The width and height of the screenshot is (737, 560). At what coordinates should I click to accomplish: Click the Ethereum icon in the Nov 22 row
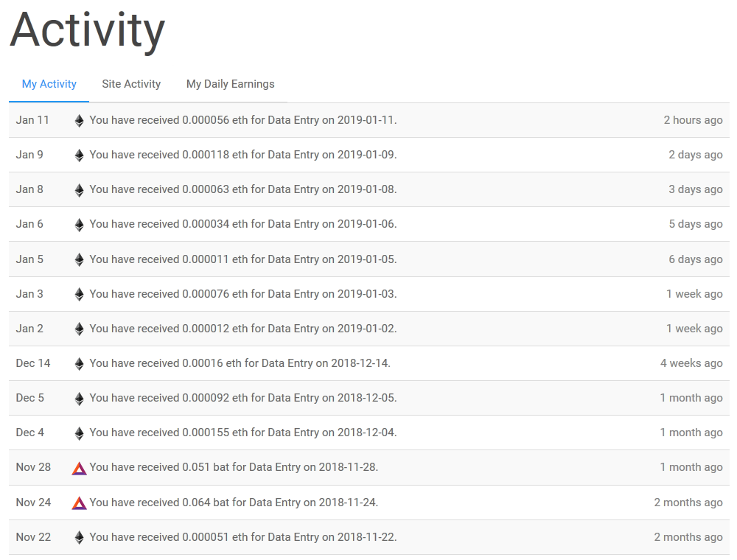tap(80, 538)
